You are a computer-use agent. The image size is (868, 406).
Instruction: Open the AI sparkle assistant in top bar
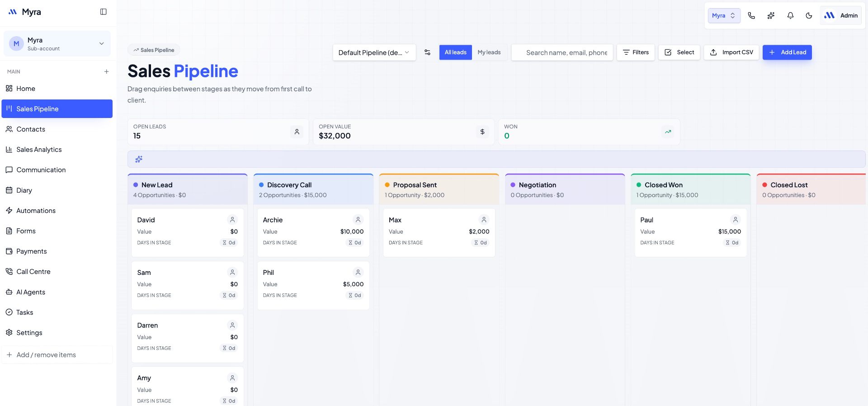click(x=771, y=15)
